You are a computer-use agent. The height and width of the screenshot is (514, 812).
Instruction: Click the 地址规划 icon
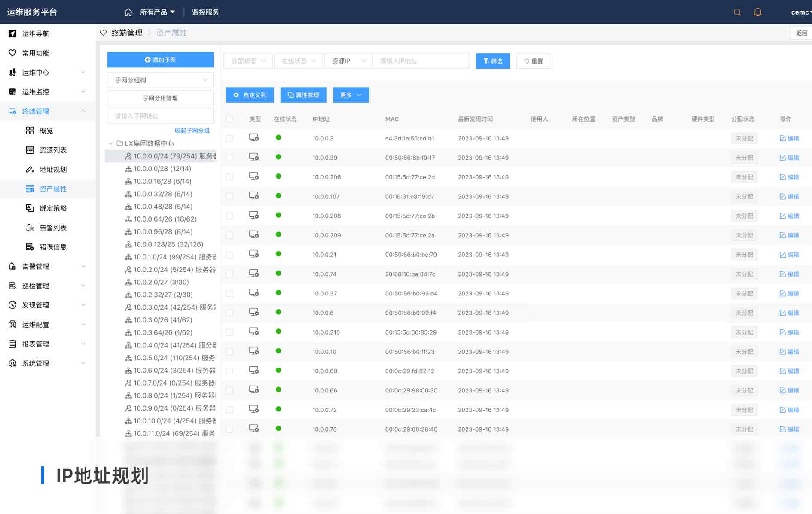click(30, 169)
